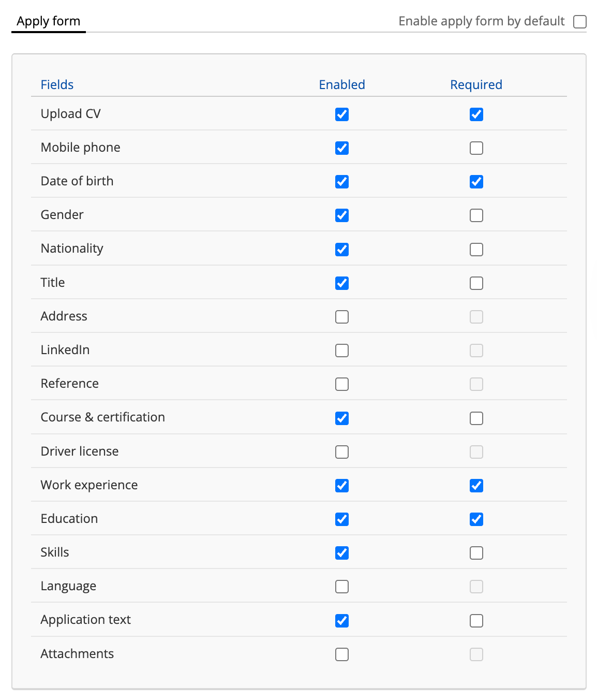Switch to the Apply form tab
597x700 pixels.
(49, 21)
